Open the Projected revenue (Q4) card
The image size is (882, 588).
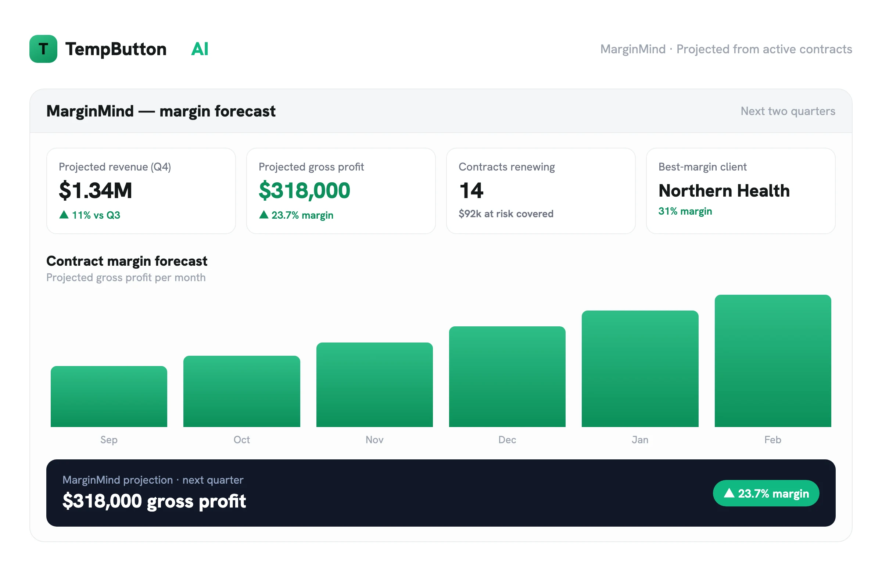(x=141, y=191)
